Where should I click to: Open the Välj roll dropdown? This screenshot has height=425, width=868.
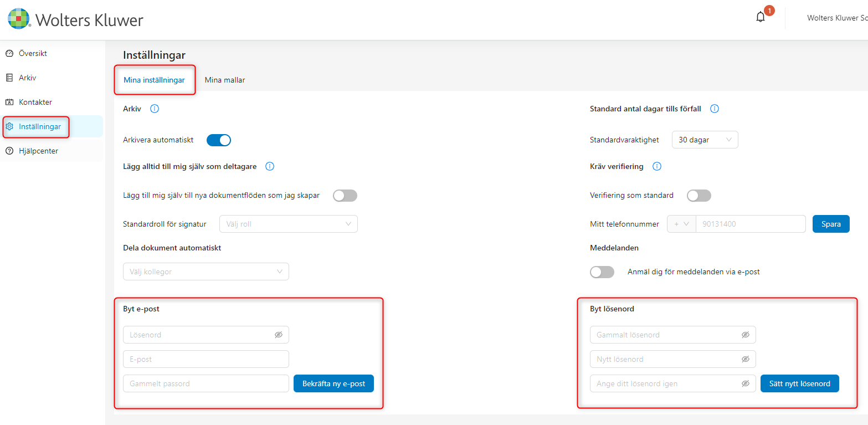pos(289,224)
